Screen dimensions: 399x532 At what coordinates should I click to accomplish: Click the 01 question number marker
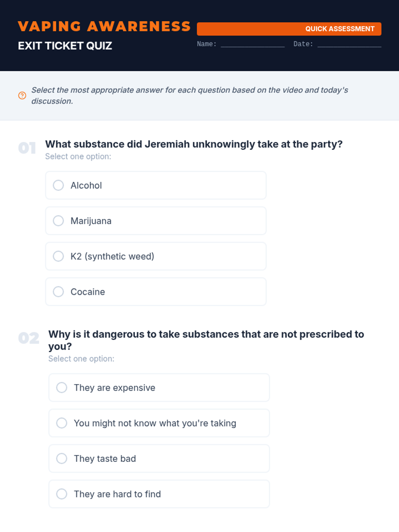pos(27,148)
